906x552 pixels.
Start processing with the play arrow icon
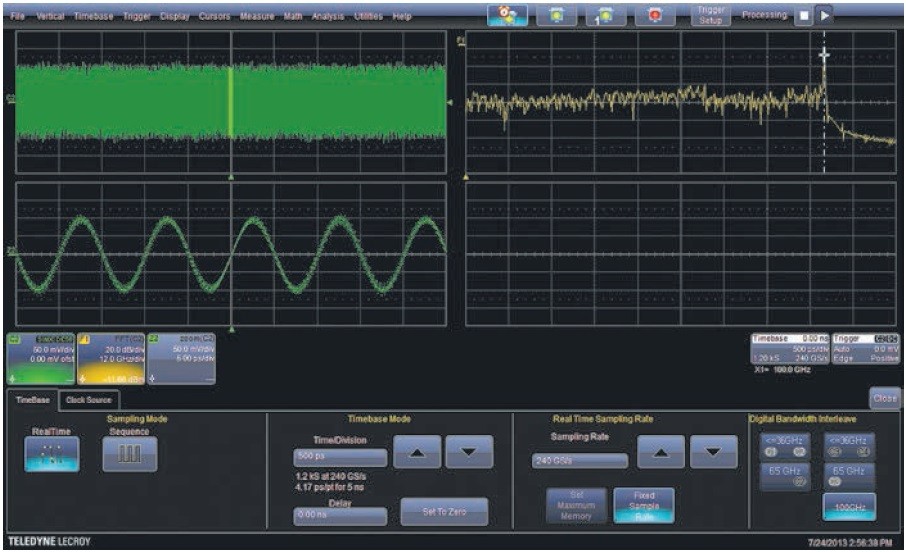tap(824, 16)
